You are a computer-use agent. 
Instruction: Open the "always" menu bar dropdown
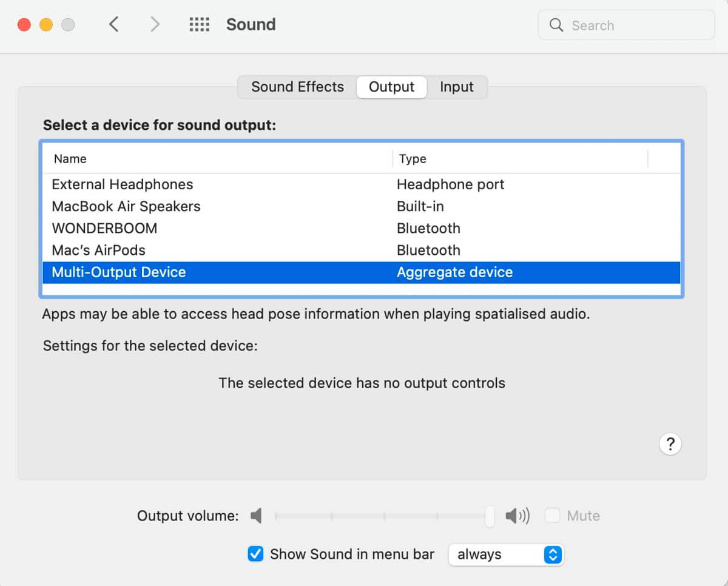coord(505,554)
